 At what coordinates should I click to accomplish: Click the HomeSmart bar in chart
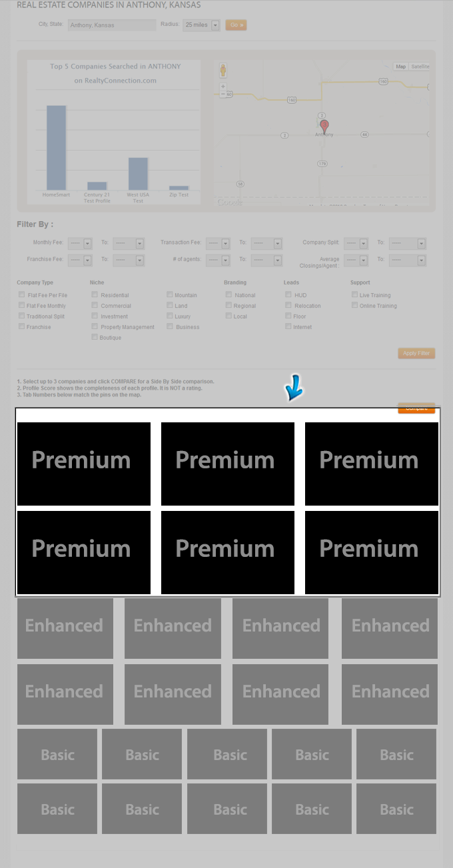tap(56, 148)
